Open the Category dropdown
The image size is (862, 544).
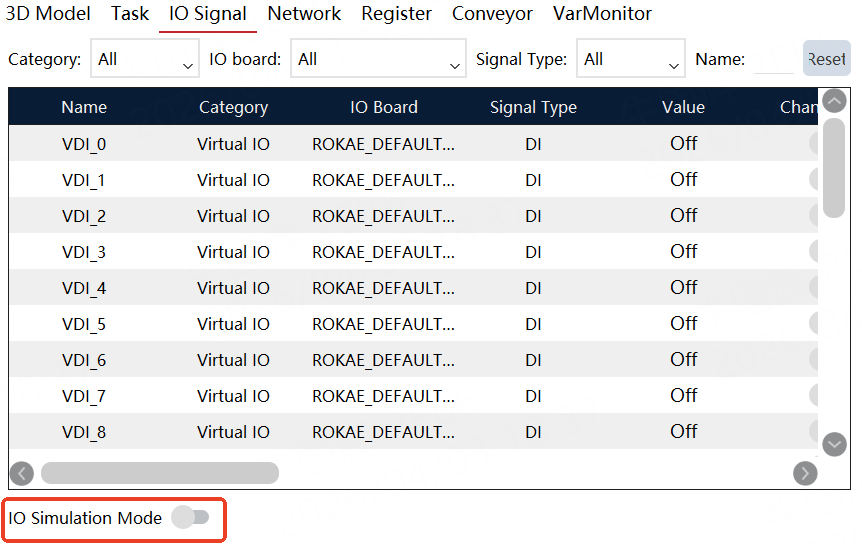[x=145, y=60]
